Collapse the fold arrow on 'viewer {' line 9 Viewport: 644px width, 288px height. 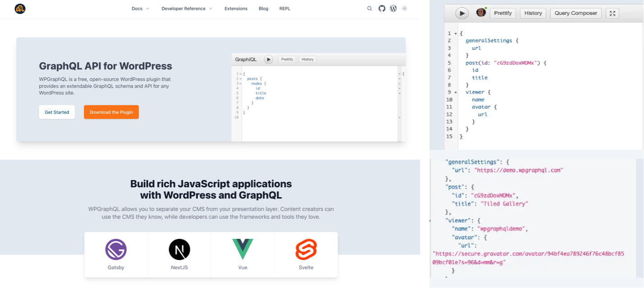click(456, 92)
